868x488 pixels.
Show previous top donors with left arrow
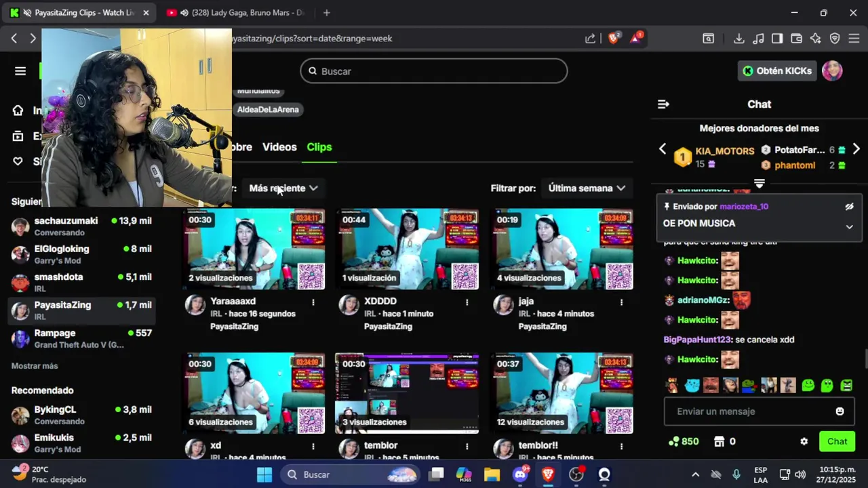[663, 149]
